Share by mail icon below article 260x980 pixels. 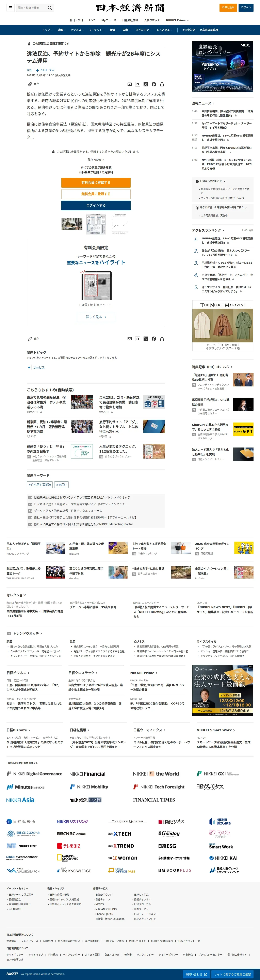point(129,339)
